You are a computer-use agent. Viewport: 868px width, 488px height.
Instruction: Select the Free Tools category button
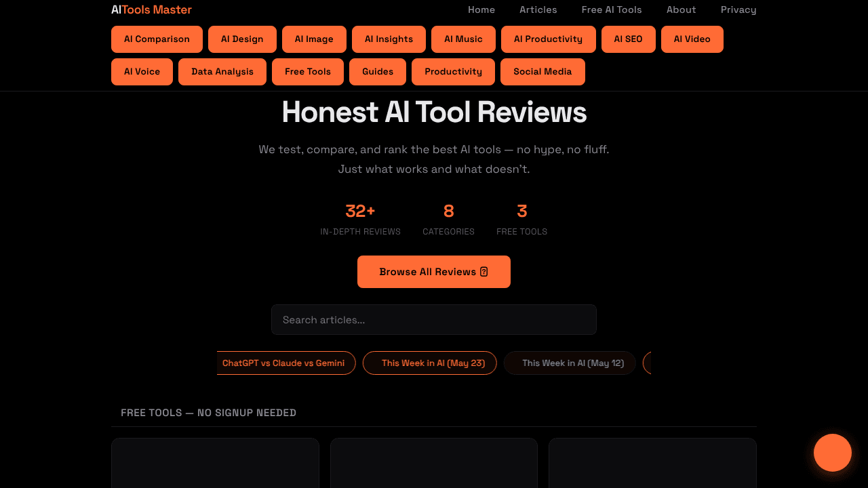(x=308, y=72)
